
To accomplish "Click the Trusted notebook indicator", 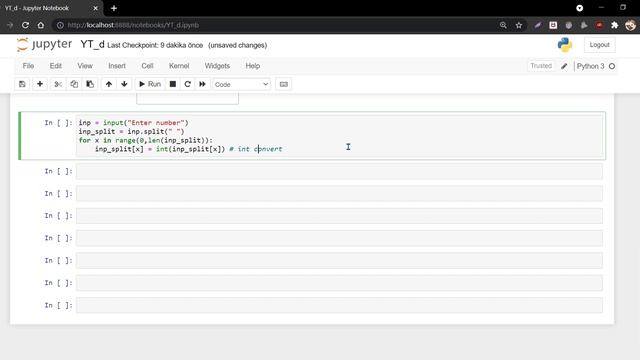I will [x=541, y=66].
